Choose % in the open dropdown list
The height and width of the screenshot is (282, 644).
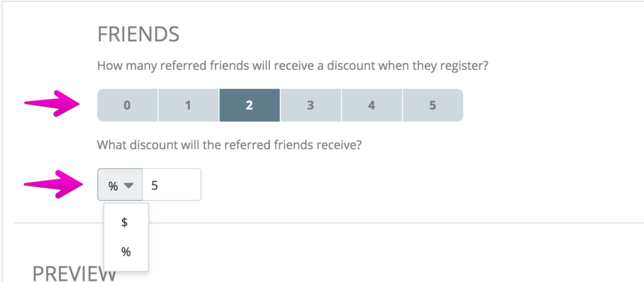(x=126, y=252)
